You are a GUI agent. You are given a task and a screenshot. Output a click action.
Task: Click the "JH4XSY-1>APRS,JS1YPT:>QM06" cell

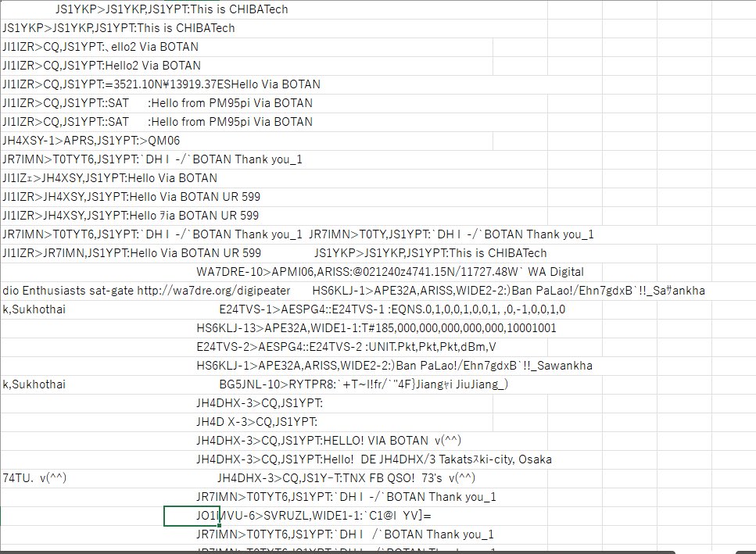pyautogui.click(x=91, y=141)
